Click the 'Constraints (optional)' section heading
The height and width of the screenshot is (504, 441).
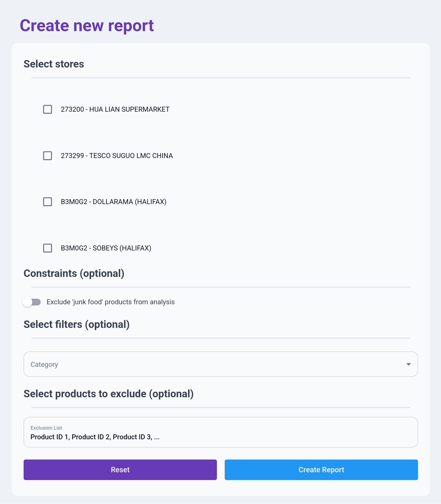pos(74,273)
